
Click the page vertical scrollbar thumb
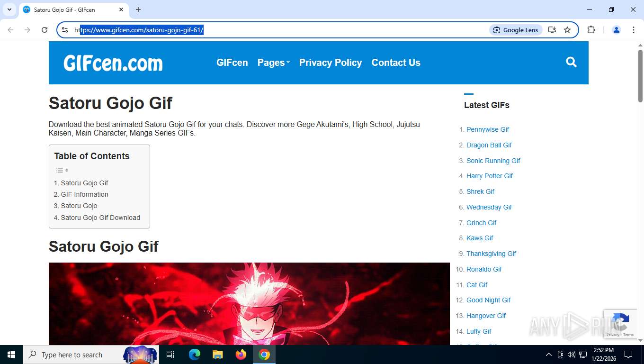tap(640, 76)
